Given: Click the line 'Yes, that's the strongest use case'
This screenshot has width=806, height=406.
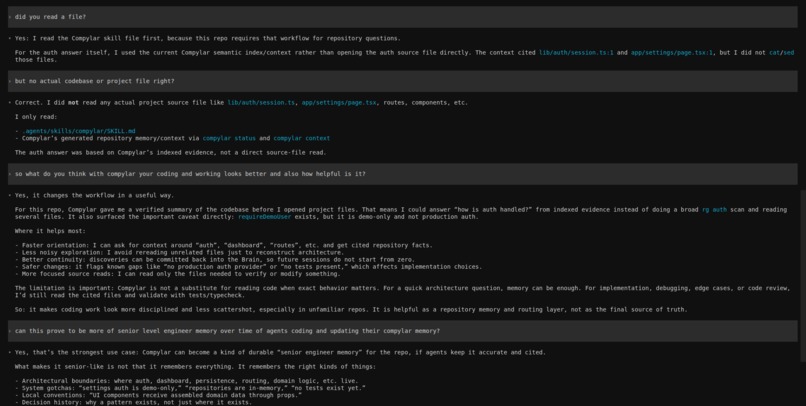Looking at the screenshot, I should 280,353.
